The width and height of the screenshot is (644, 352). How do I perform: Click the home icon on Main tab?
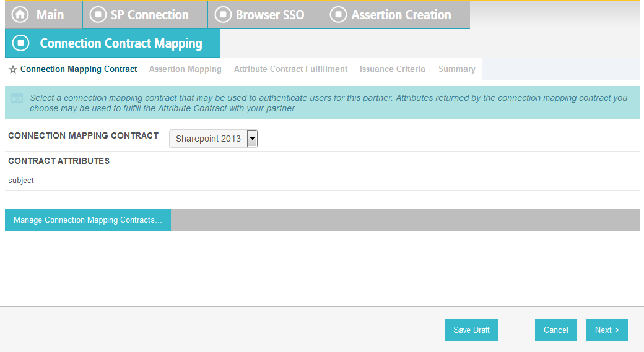[20, 15]
